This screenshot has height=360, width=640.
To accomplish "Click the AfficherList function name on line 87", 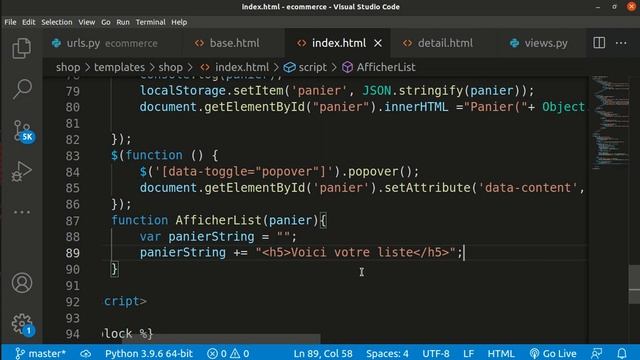I will pos(218,220).
